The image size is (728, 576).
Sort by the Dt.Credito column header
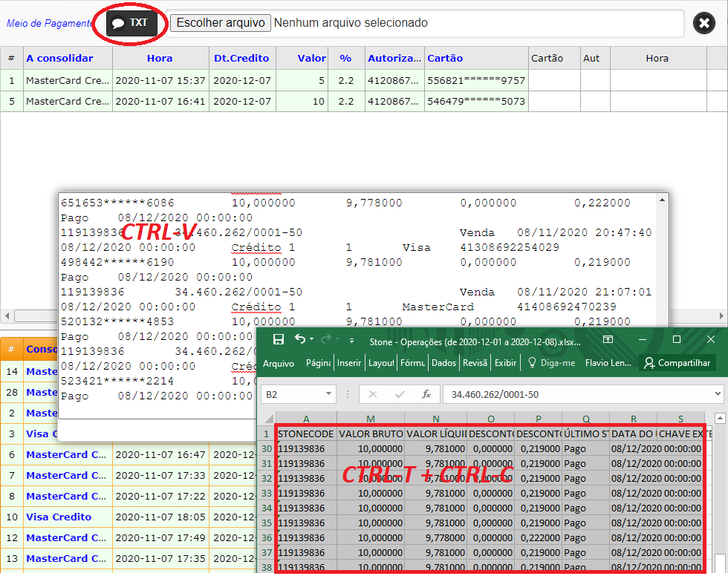241,59
